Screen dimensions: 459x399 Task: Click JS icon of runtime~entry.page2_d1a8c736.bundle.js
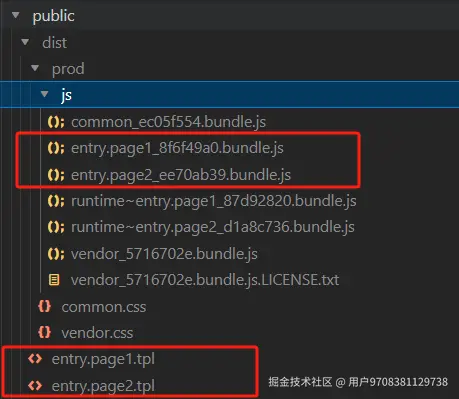point(56,227)
